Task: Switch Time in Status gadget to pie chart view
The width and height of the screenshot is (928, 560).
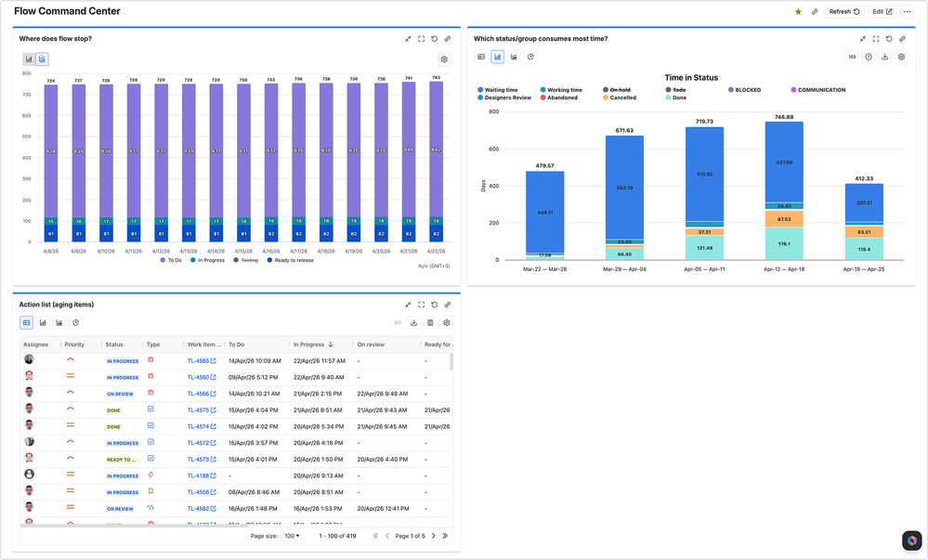Action: click(530, 57)
